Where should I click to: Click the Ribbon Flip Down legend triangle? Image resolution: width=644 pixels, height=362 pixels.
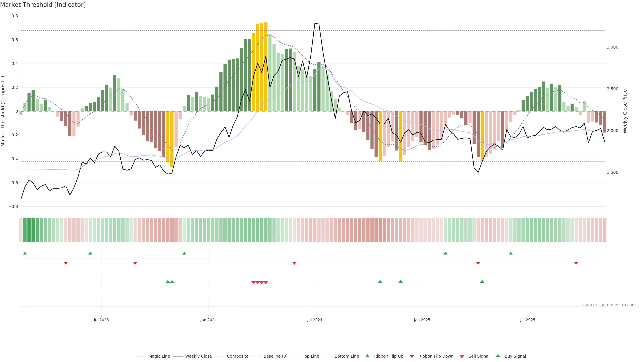pos(412,356)
